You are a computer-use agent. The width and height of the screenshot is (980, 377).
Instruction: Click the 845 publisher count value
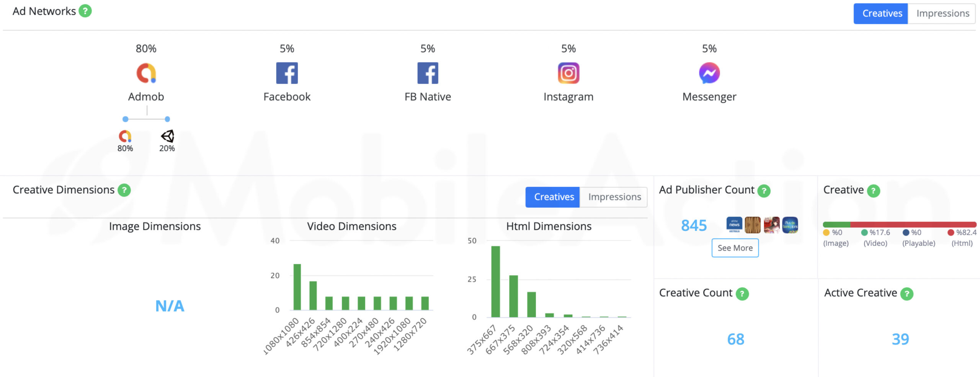(x=694, y=225)
